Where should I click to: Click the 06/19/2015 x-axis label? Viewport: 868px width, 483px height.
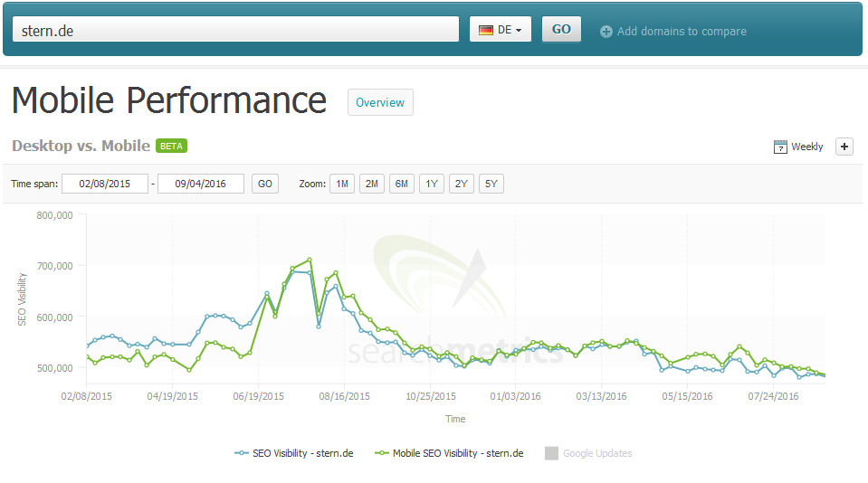259,396
